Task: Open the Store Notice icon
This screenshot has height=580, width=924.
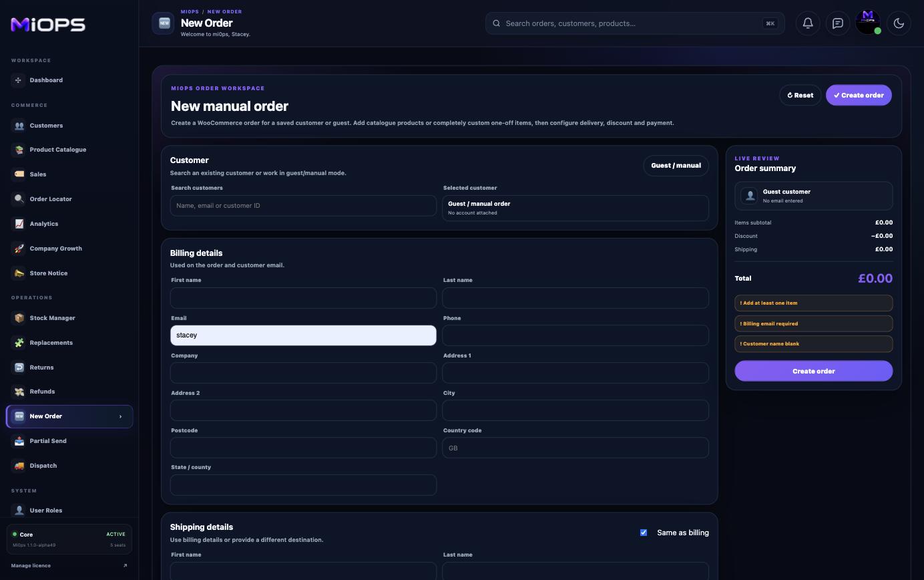Action: (19, 273)
